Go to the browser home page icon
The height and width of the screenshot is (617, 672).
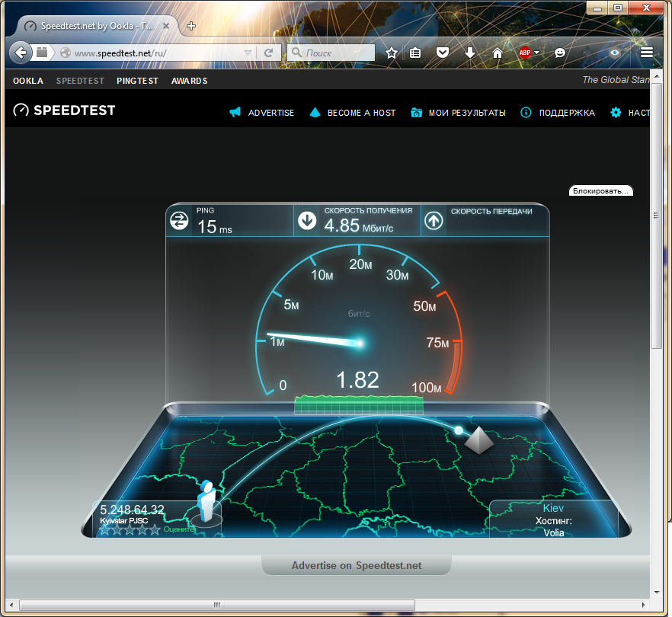pos(497,53)
